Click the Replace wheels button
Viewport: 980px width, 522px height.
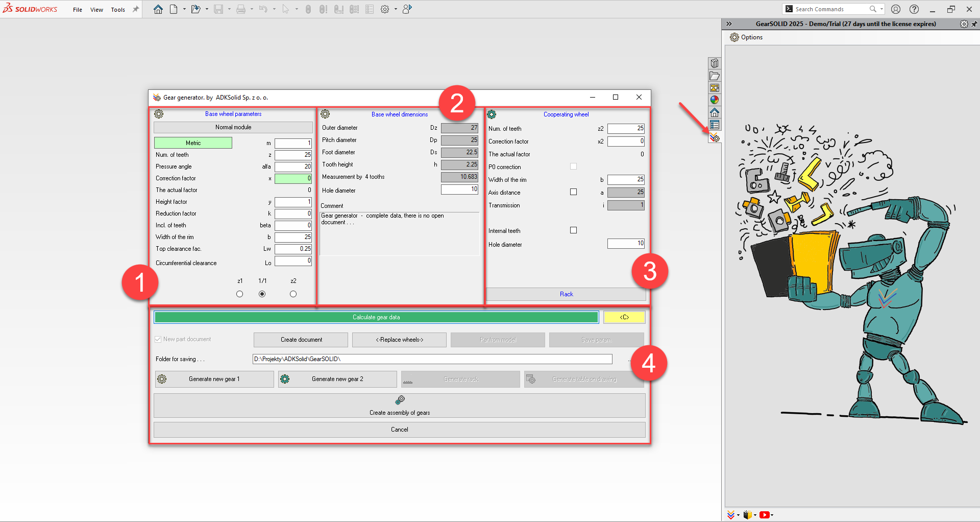399,340
